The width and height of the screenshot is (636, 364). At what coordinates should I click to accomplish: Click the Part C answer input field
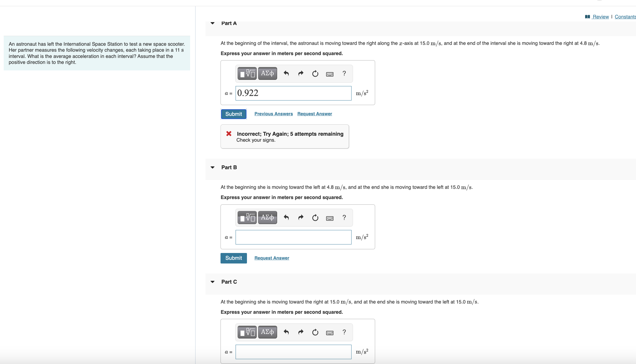pos(294,351)
